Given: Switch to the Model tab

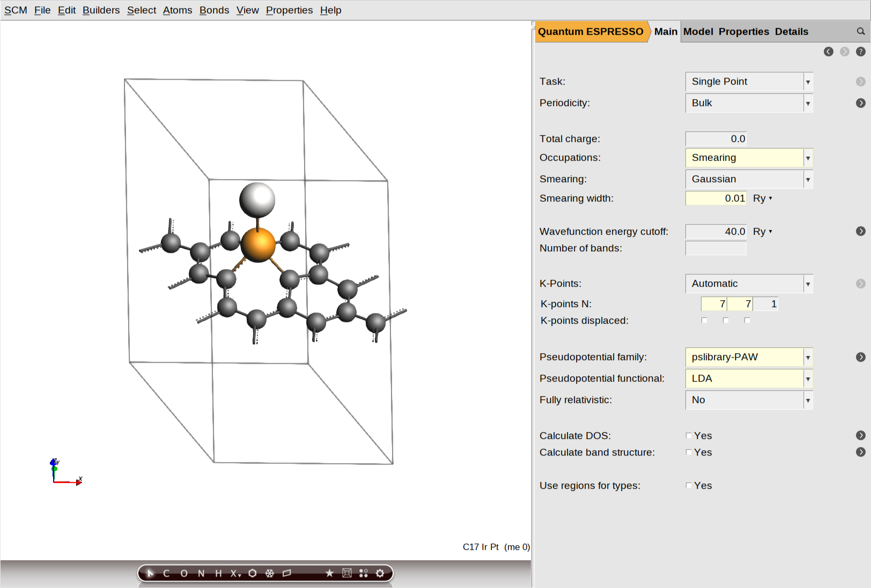Looking at the screenshot, I should (698, 32).
